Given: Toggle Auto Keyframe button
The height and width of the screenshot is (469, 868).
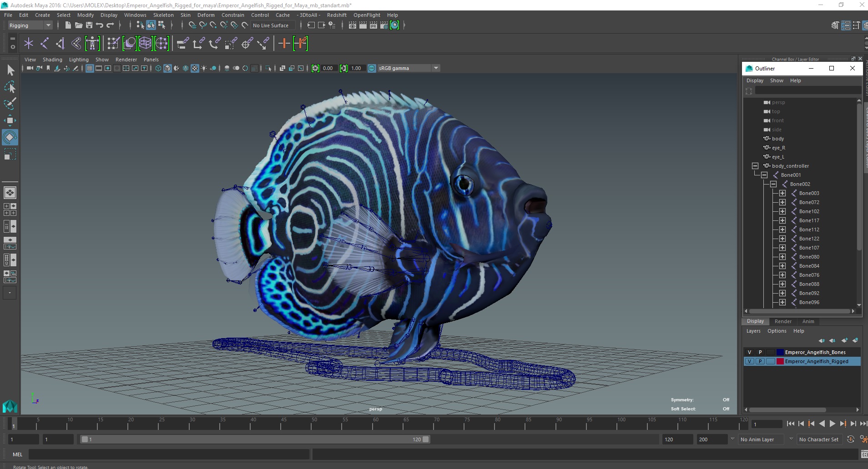Looking at the screenshot, I should [x=850, y=439].
